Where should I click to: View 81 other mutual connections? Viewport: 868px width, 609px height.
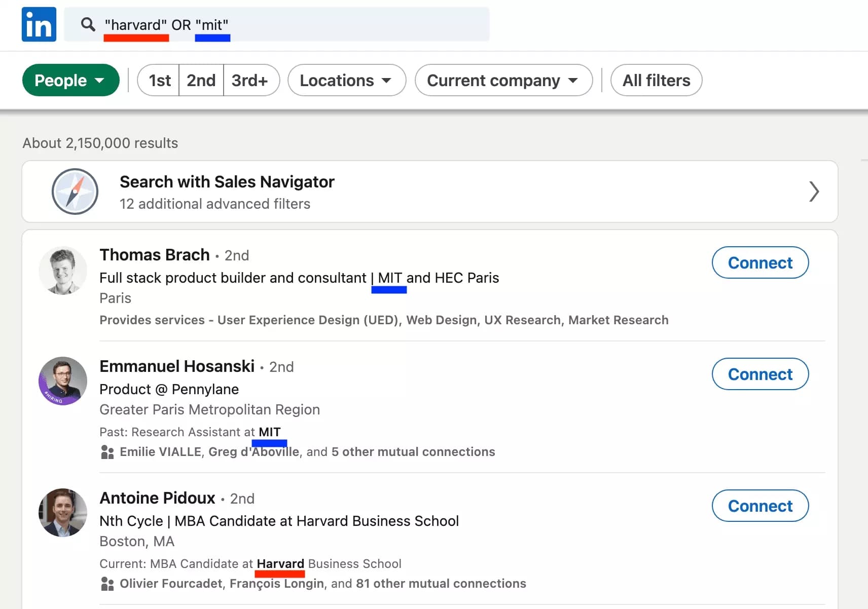pos(441,584)
